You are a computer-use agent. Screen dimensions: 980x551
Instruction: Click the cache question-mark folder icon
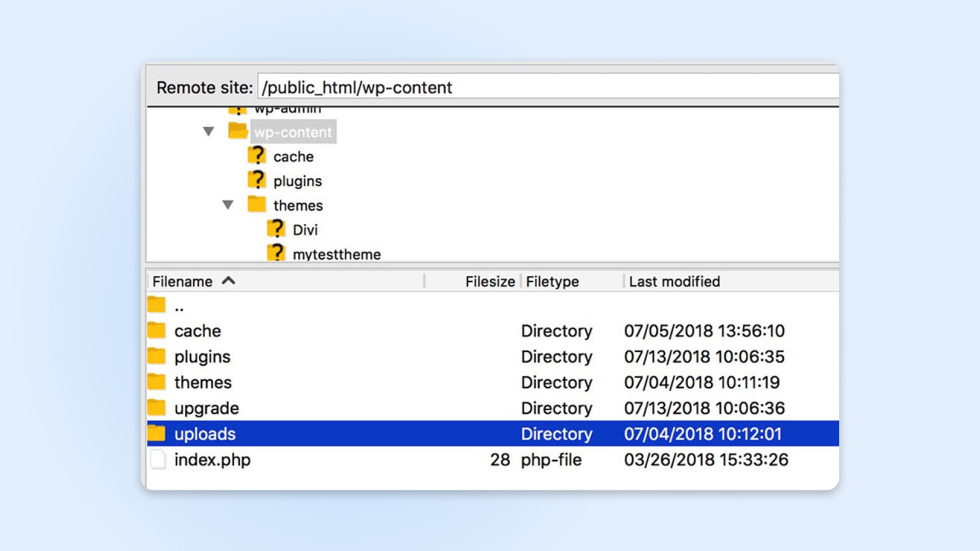(257, 156)
